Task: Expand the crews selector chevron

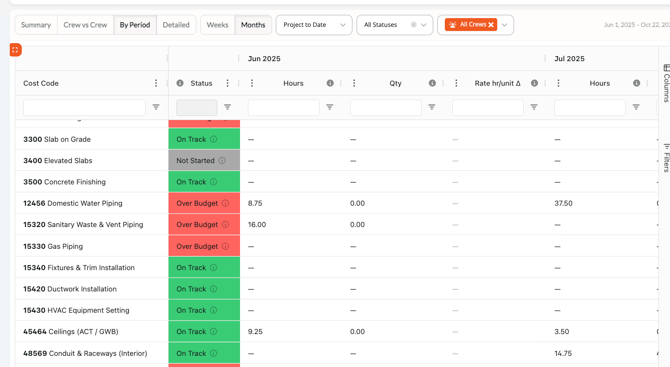Action: (505, 25)
